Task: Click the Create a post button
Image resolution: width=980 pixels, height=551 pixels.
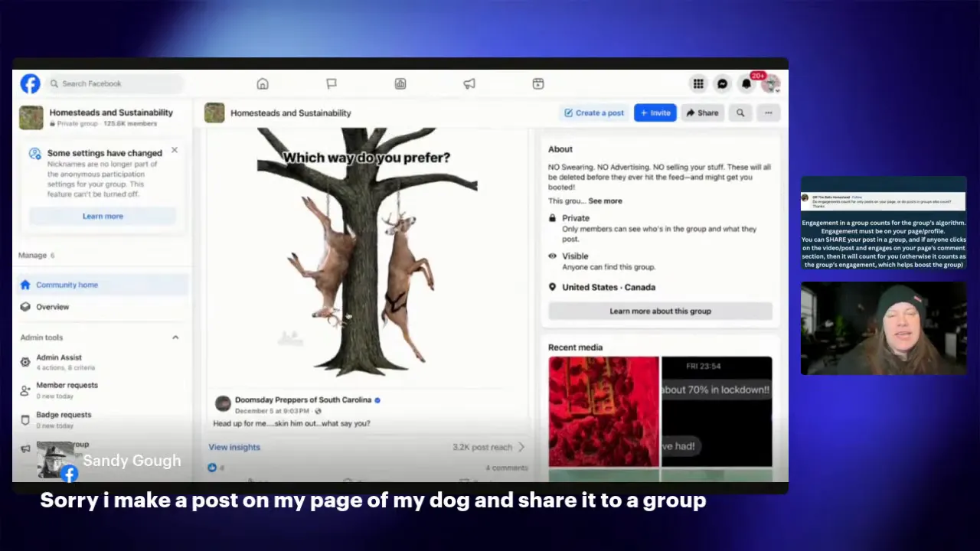Action: point(594,112)
